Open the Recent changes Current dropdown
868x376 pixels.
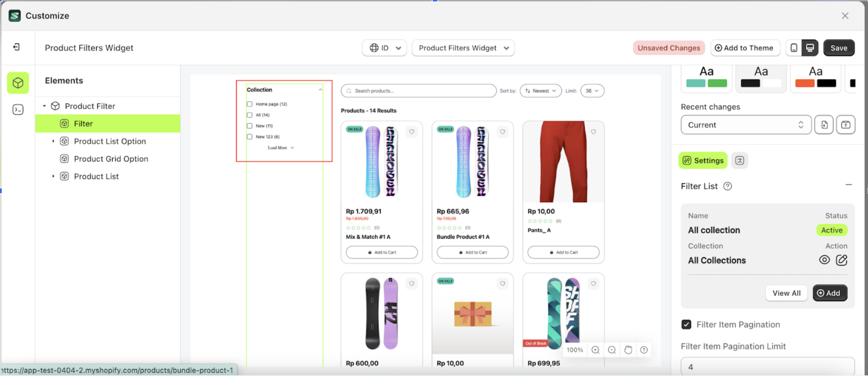(x=745, y=125)
